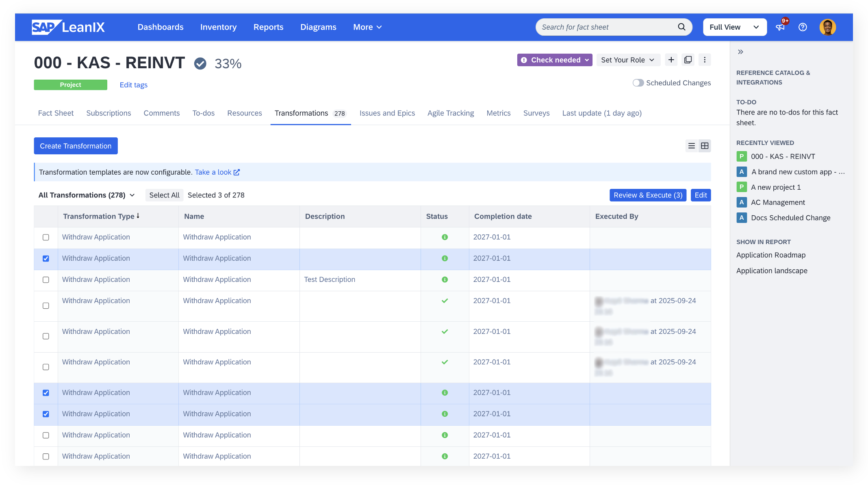Expand the Full View dropdown

[734, 27]
